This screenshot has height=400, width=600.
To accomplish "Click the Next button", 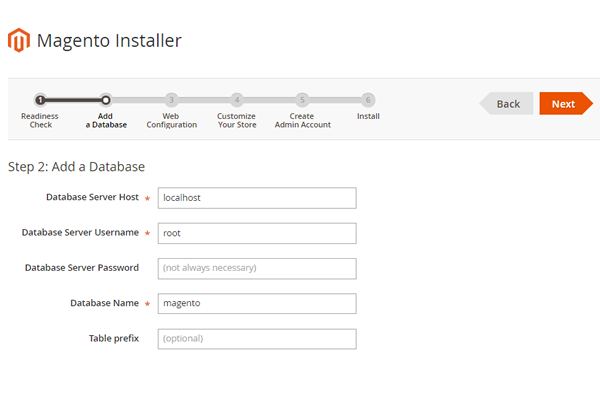I will pyautogui.click(x=566, y=103).
